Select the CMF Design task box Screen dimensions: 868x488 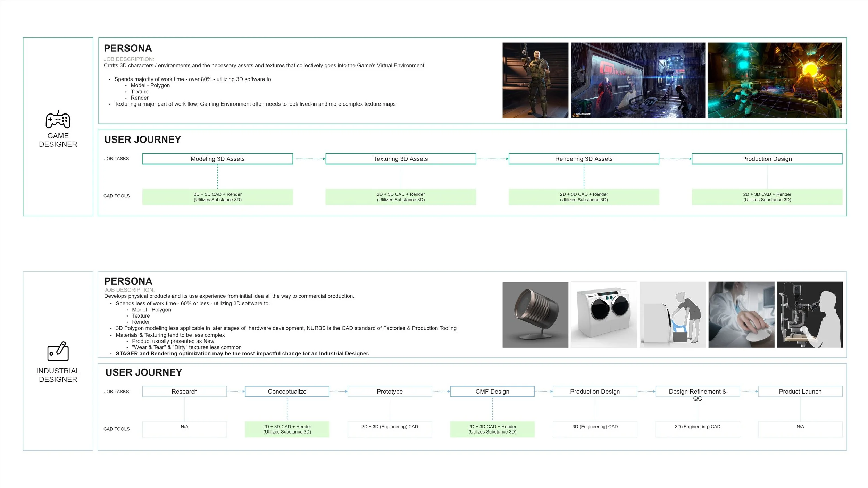492,391
